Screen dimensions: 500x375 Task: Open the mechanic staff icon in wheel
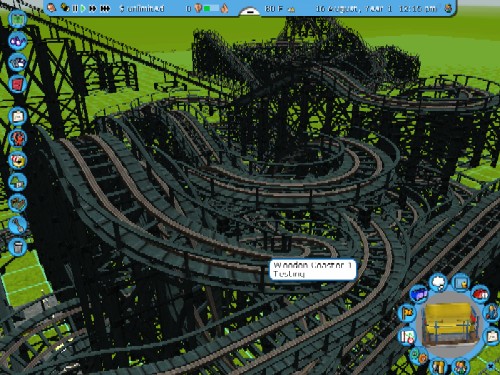pos(492,312)
